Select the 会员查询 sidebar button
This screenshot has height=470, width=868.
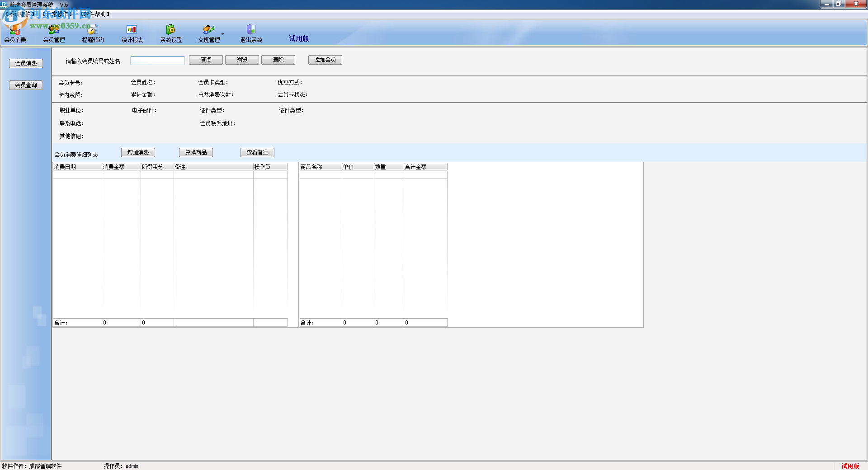[x=26, y=85]
